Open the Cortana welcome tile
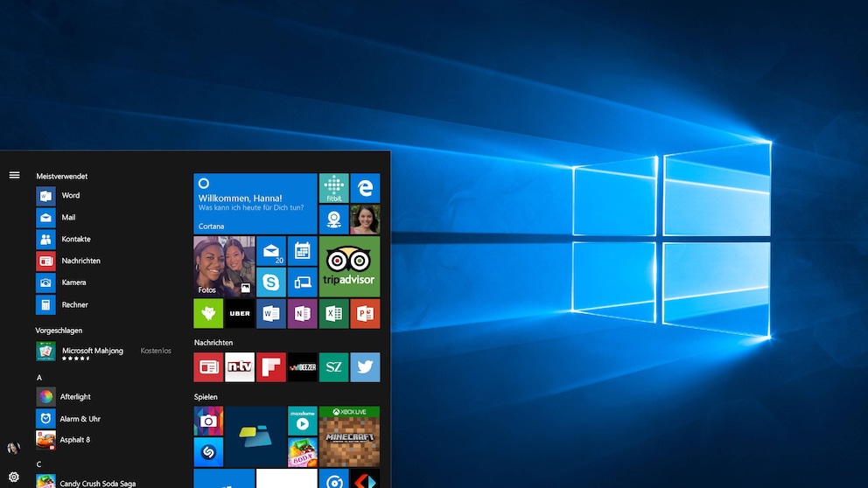The height and width of the screenshot is (488, 868). click(255, 204)
